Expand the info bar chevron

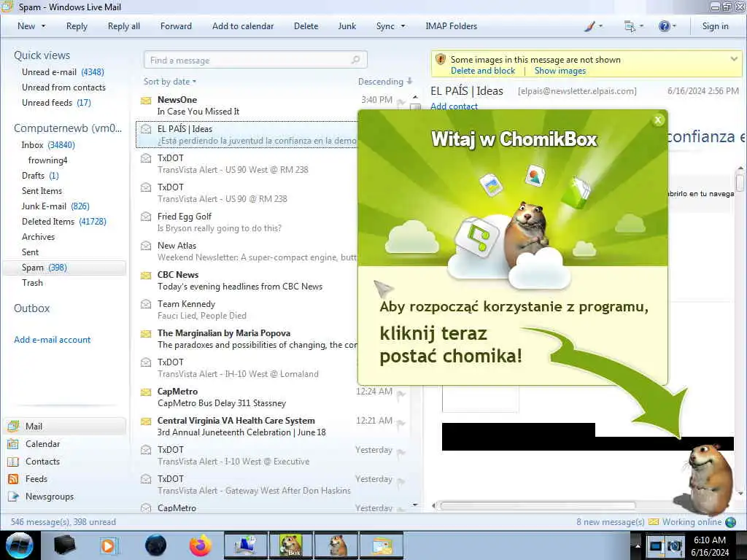click(734, 59)
